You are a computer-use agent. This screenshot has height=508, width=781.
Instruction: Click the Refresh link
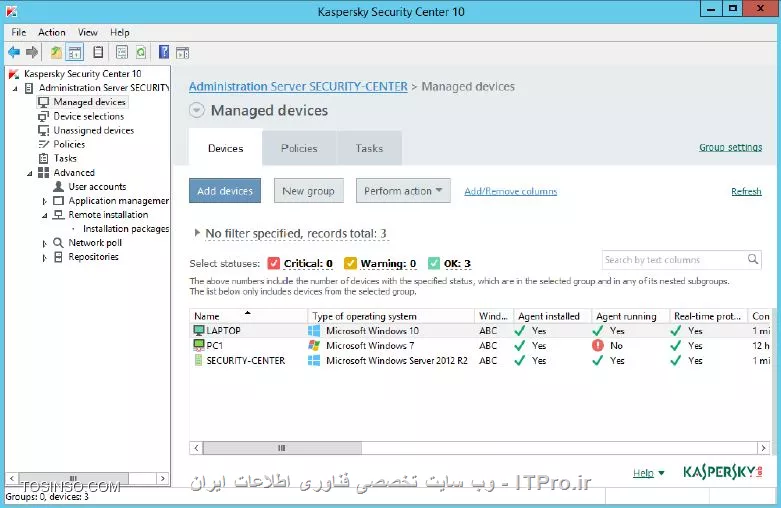pyautogui.click(x=746, y=191)
